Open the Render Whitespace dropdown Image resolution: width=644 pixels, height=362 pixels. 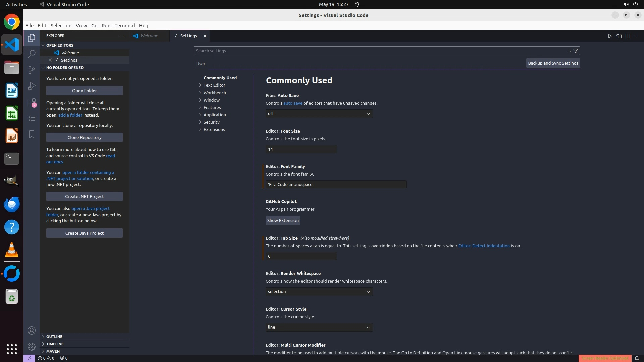319,292
